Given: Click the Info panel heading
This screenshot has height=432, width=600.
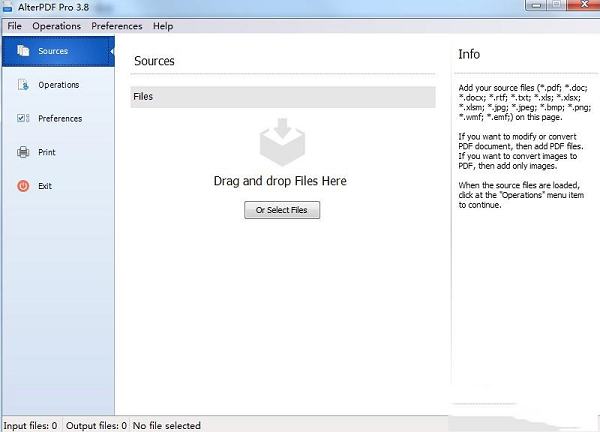Looking at the screenshot, I should coord(469,54).
